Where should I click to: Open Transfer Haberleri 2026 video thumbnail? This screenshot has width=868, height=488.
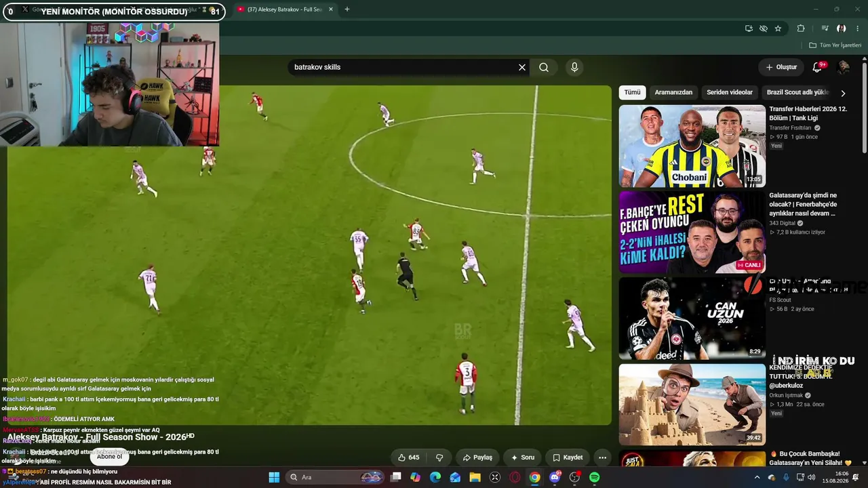click(x=692, y=146)
